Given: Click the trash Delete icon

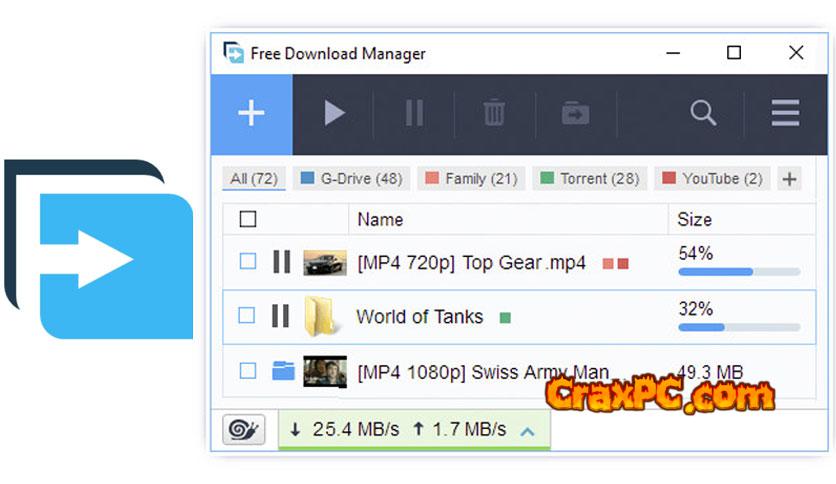Looking at the screenshot, I should 494,114.
